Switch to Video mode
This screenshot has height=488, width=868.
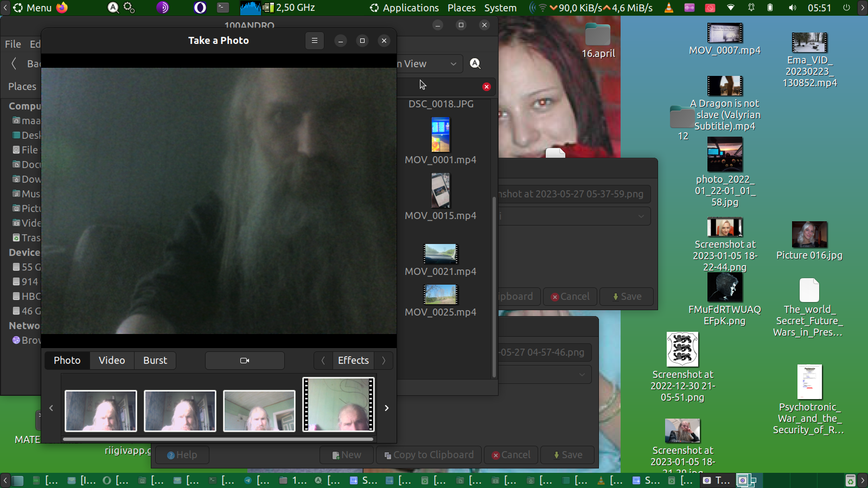[x=112, y=361]
